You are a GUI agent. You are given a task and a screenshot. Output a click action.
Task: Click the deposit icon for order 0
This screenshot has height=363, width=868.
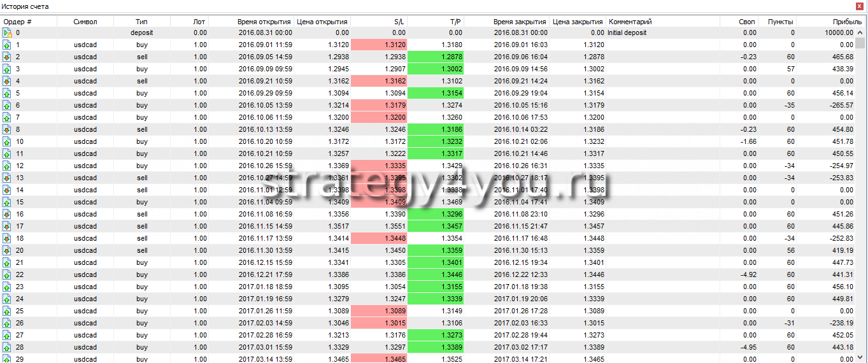(8, 32)
